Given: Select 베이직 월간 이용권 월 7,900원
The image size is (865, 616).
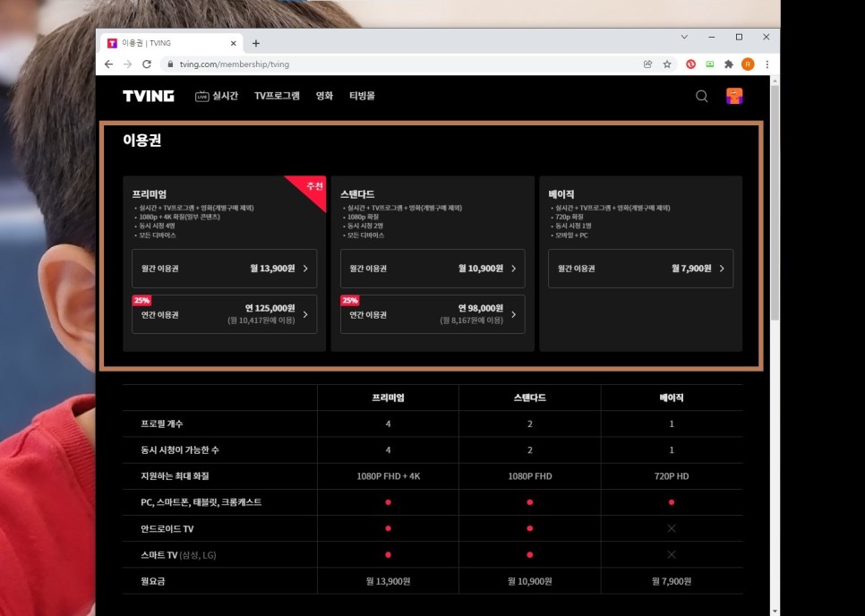Looking at the screenshot, I should click(x=640, y=269).
